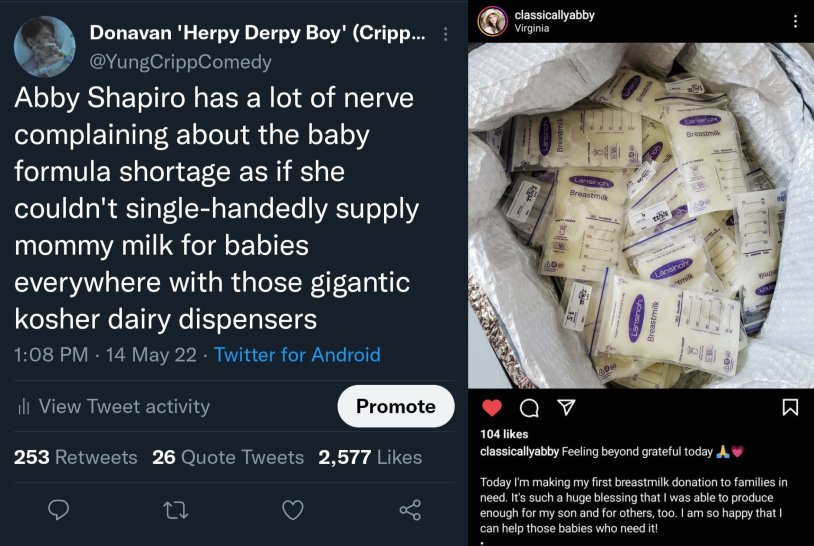814x546 pixels.
Task: Open @YungCrippComedy handle
Action: tap(180, 62)
